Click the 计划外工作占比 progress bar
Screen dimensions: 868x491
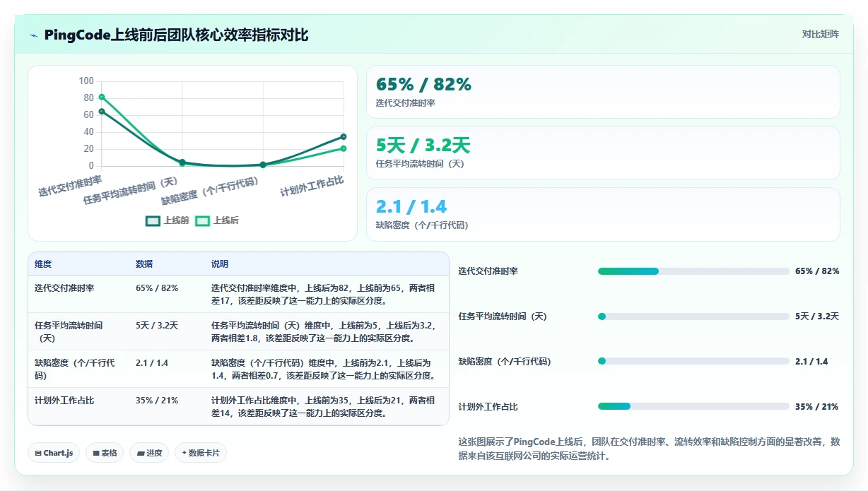pyautogui.click(x=693, y=406)
